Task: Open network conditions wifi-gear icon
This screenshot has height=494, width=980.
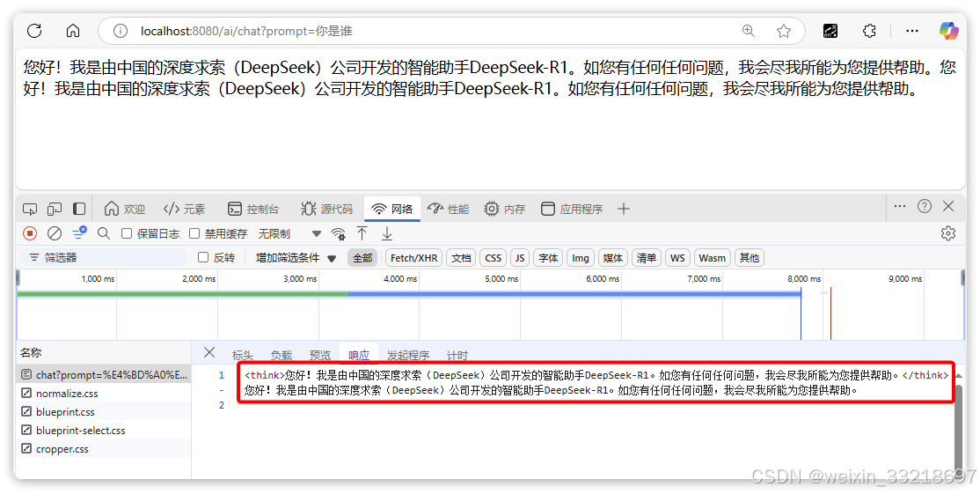Action: pos(338,234)
